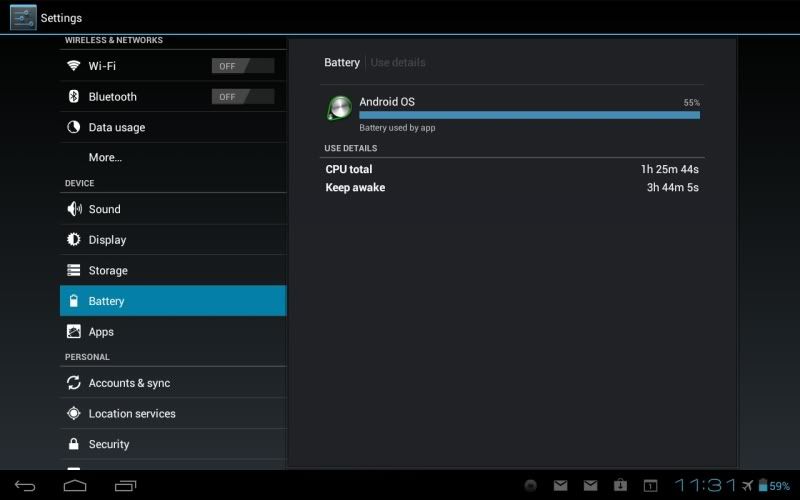Click the 11:31 clock in status bar
The width and height of the screenshot is (800, 500).
(705, 485)
